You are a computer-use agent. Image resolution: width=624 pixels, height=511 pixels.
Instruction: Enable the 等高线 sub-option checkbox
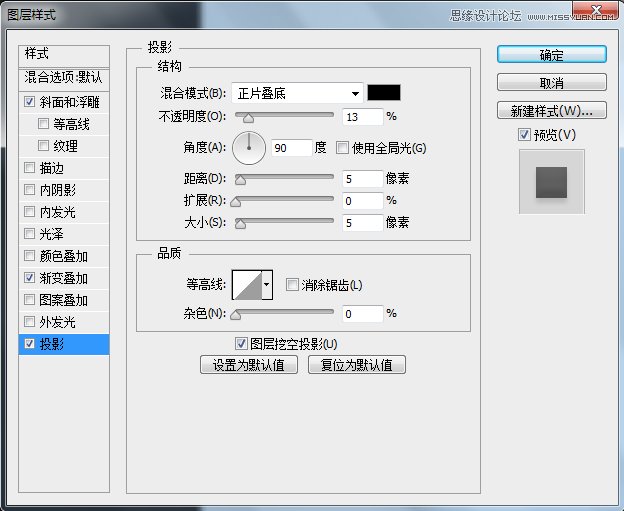[x=43, y=123]
